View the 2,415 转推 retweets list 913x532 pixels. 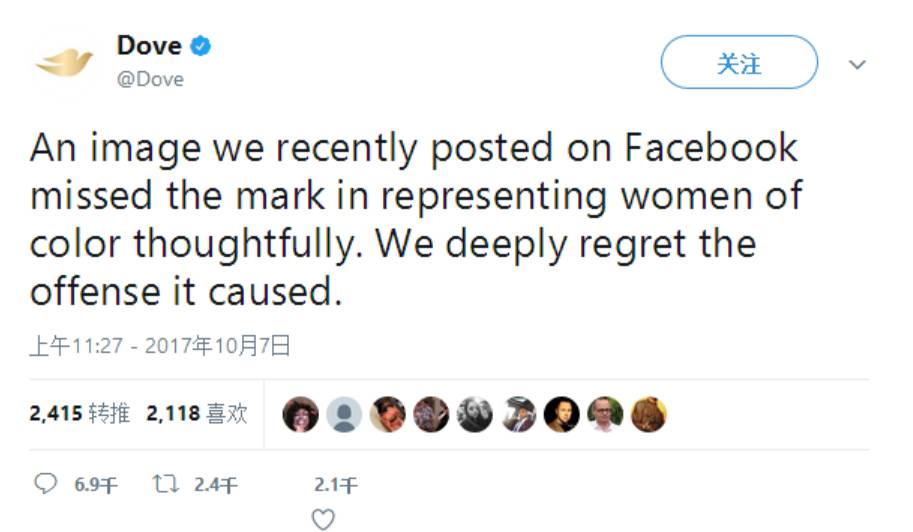[x=80, y=413]
